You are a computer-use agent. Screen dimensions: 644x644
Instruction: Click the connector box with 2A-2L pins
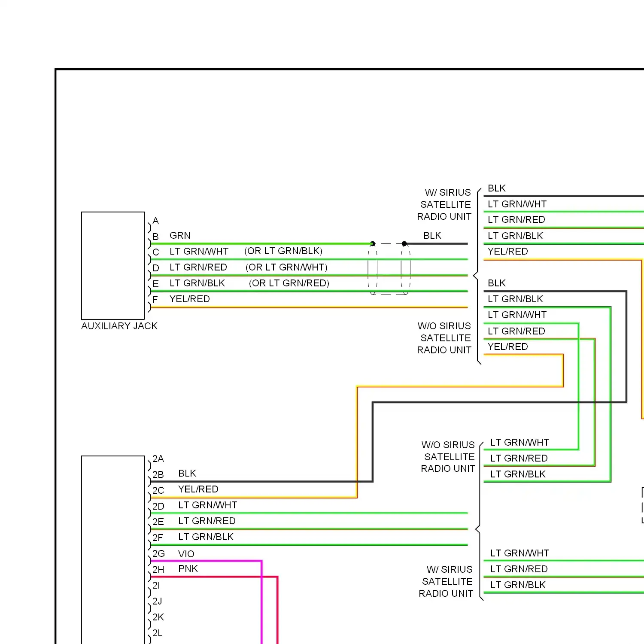pos(113,550)
